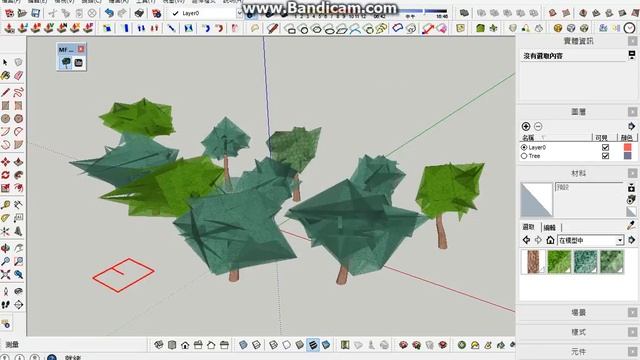The width and height of the screenshot is (640, 360).
Task: Select the Orbit camera tool
Action: click(x=5, y=248)
